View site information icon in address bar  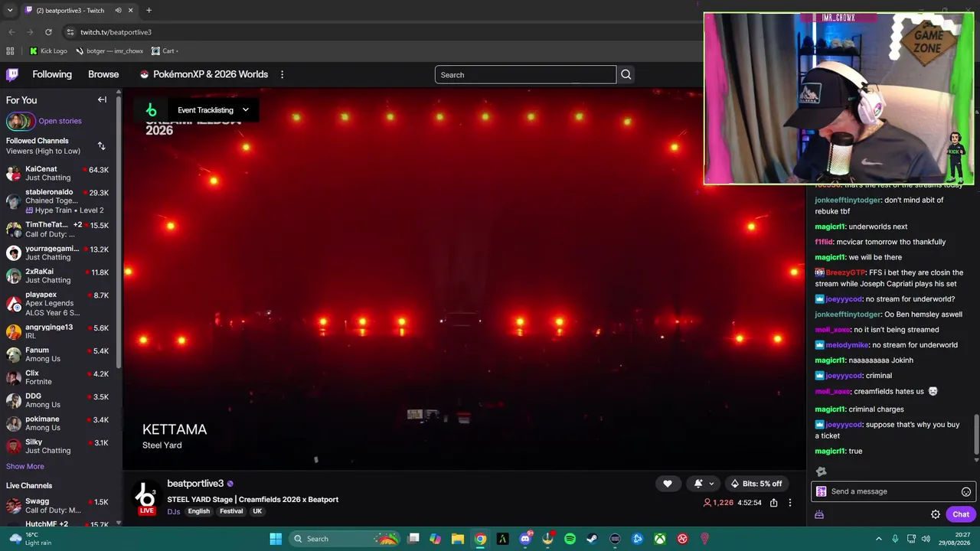pyautogui.click(x=70, y=32)
